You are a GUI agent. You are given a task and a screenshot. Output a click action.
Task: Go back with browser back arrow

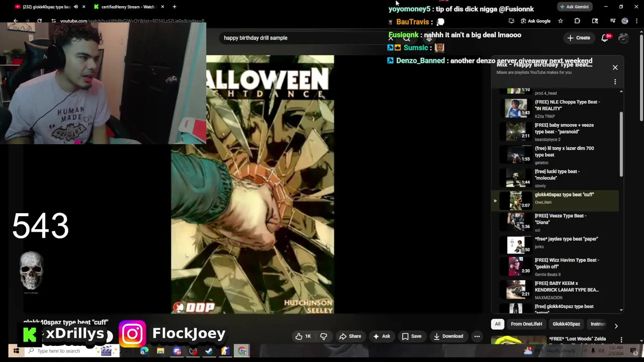click(x=16, y=21)
